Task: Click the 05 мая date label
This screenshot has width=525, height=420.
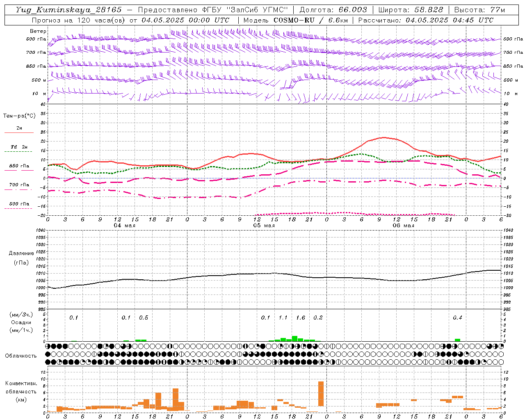Action: (x=264, y=226)
